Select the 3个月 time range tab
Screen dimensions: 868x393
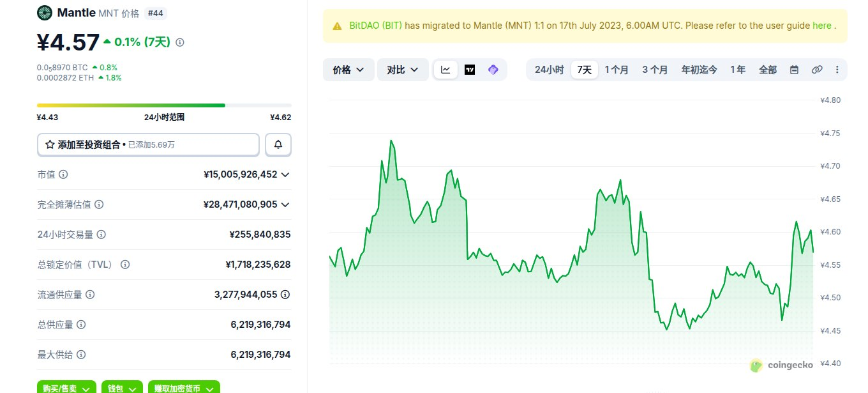pyautogui.click(x=655, y=70)
